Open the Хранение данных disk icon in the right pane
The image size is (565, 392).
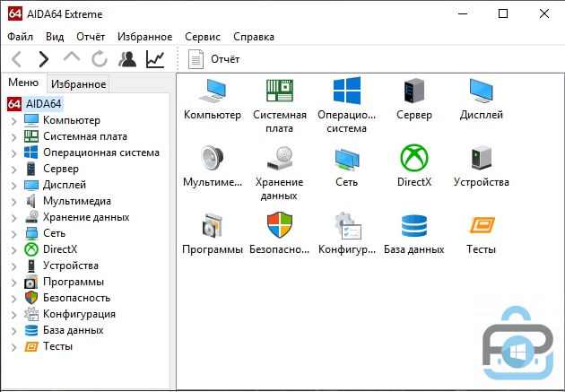pyautogui.click(x=279, y=158)
